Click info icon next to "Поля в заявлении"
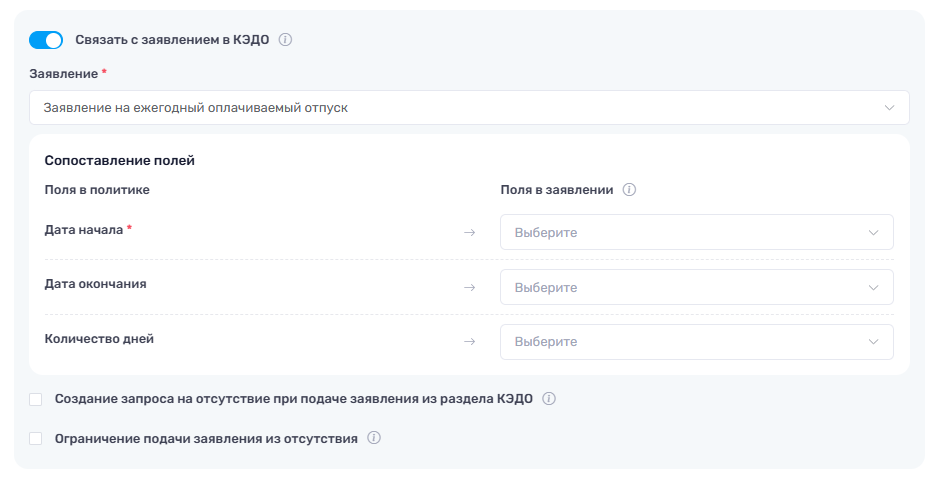This screenshot has width=943, height=478. point(630,190)
